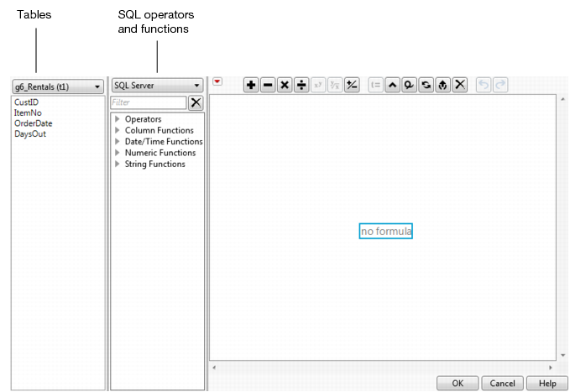570x392 pixels.
Task: Click the circular arrows swap button
Action: [x=426, y=85]
